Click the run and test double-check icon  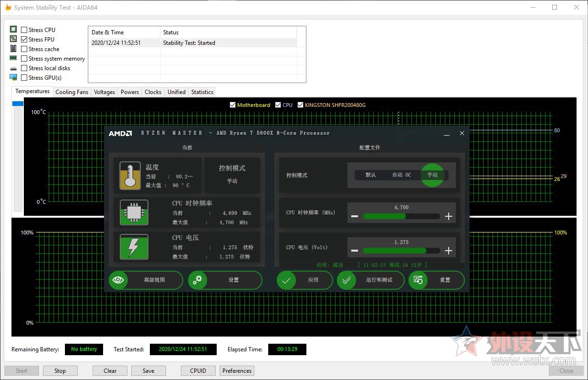pos(346,280)
